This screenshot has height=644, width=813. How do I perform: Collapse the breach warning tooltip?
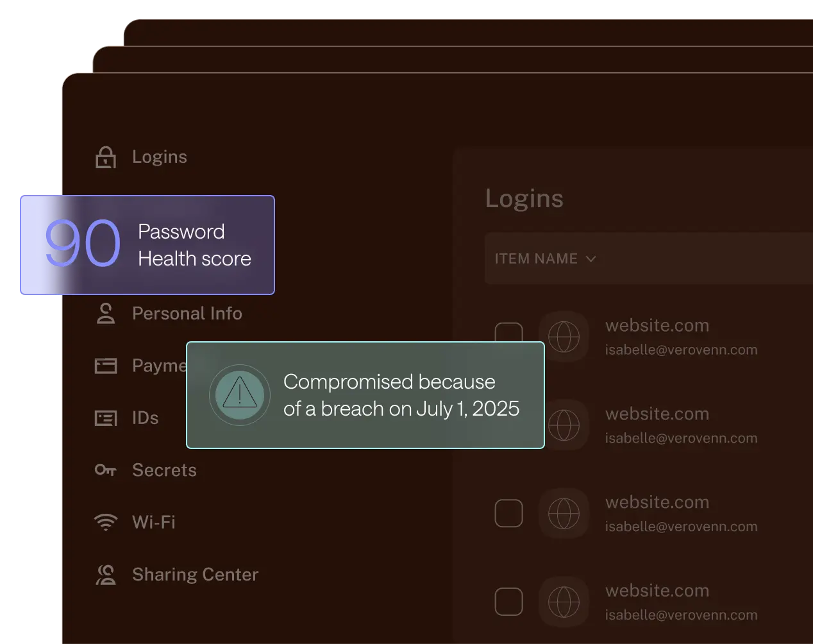(365, 395)
